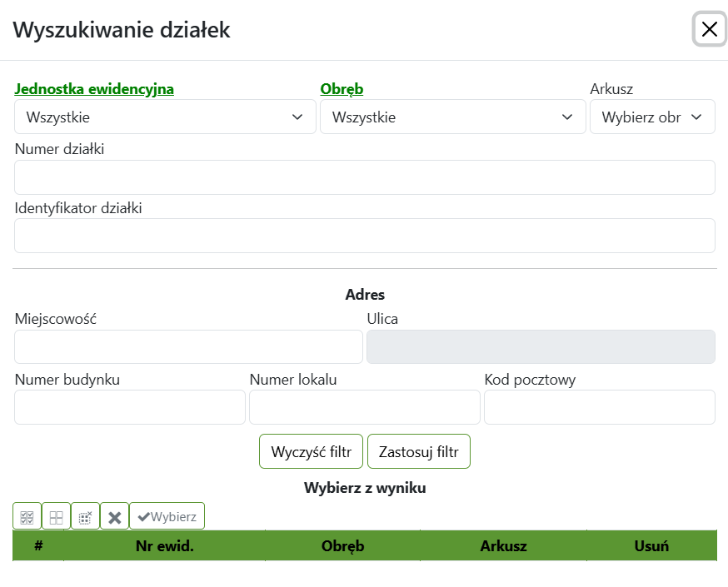Confirm with the Wybierz checkmark button
Viewport: 728px width, 587px height.
point(167,515)
